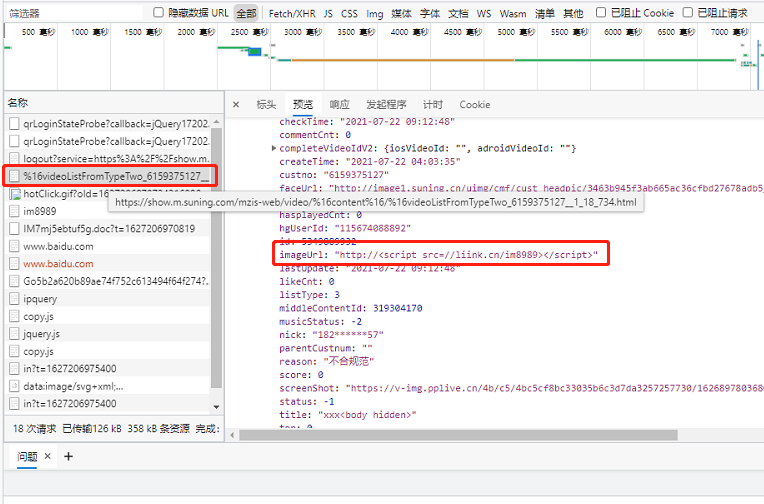Close the request details panel
Image resolution: width=764 pixels, height=504 pixels.
(236, 104)
